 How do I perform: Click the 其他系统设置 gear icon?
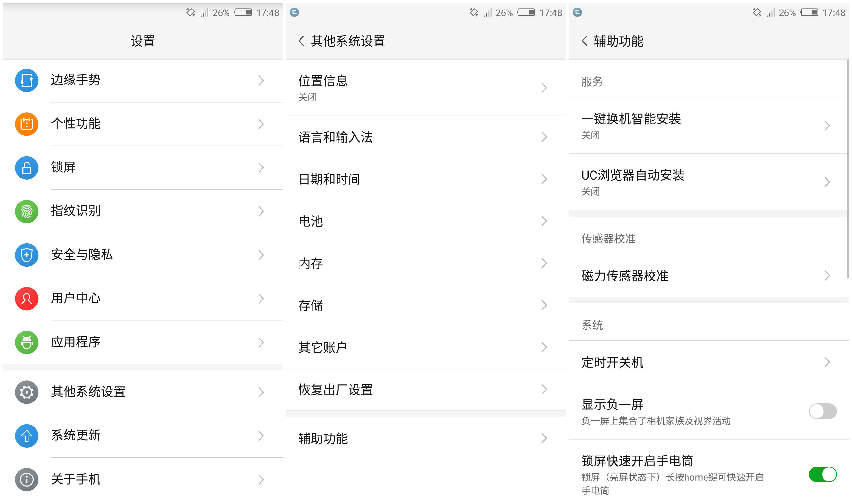click(27, 392)
